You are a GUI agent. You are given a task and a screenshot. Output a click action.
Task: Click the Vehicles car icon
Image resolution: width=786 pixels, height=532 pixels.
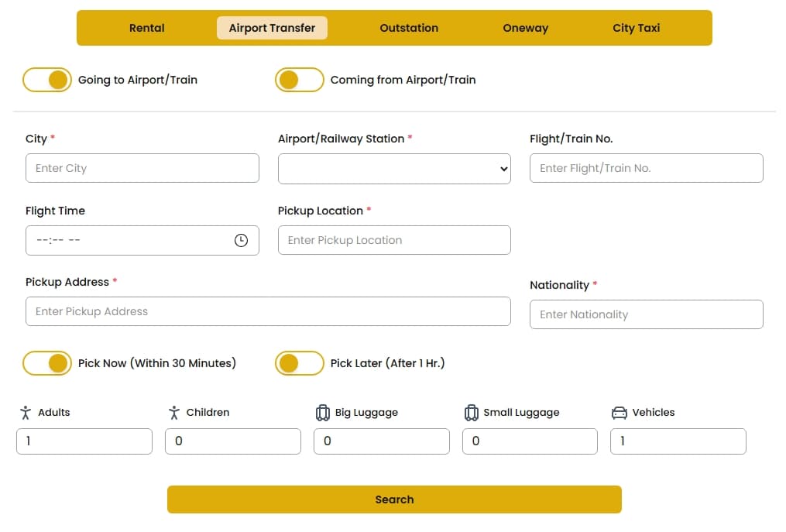(620, 412)
